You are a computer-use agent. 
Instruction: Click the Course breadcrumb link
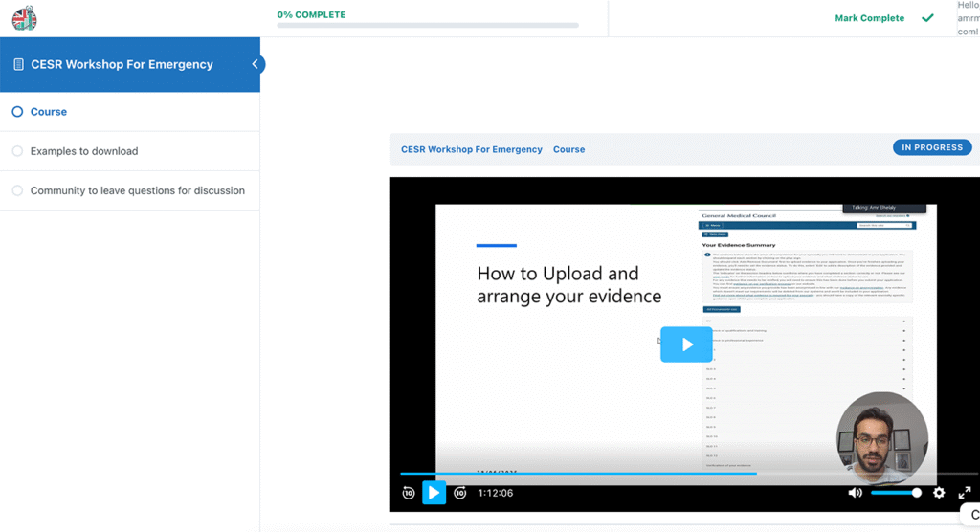point(568,149)
